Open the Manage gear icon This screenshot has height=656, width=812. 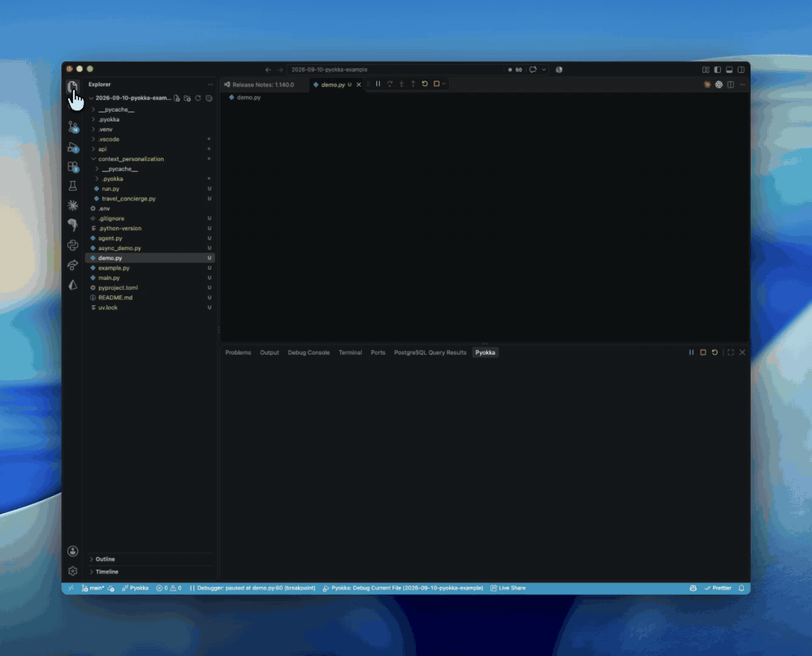[x=72, y=571]
